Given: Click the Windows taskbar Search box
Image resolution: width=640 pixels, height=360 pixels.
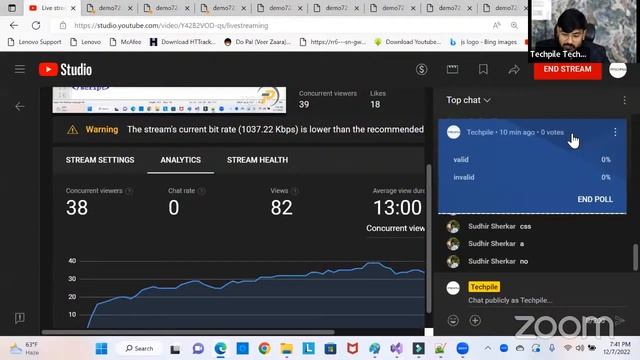Looking at the screenshot, I should pyautogui.click(x=139, y=349).
